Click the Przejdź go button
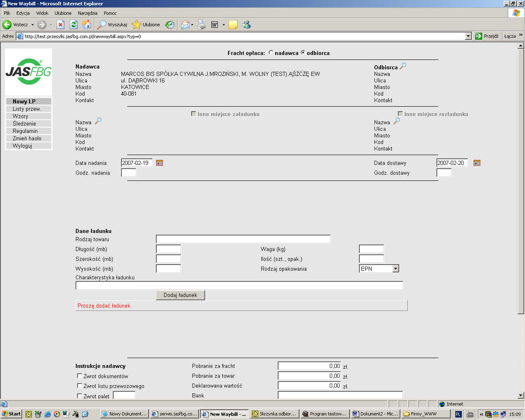Screen dimensions: 525x420 [487, 36]
